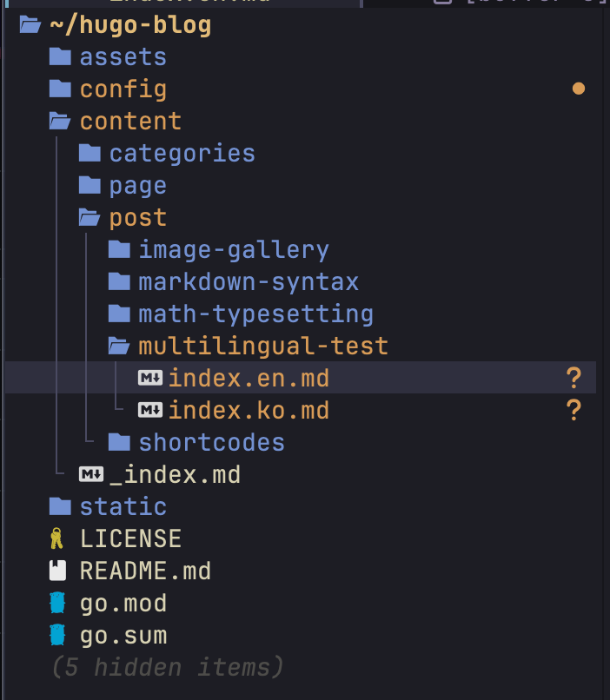Click the modified dot next to config

coord(579,89)
